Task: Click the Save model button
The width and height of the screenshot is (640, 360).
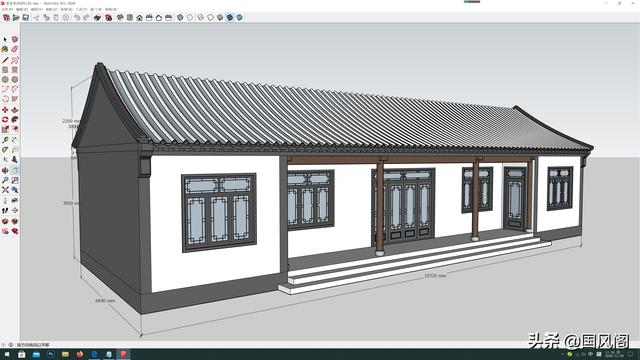Action: [25, 18]
